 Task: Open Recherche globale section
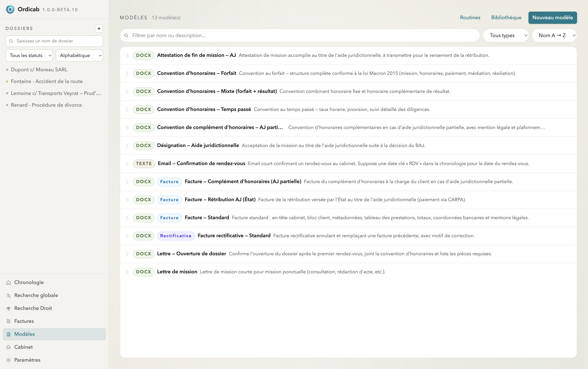point(54,295)
